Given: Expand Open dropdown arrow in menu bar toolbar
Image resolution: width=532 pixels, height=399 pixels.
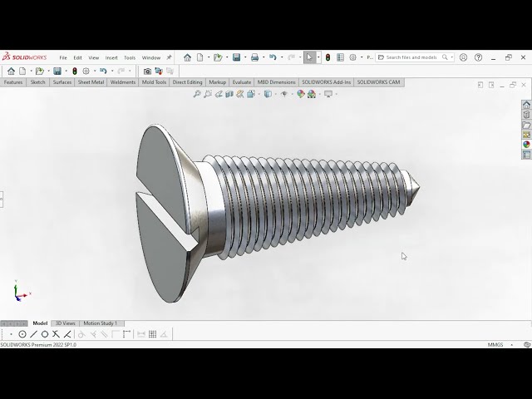Looking at the screenshot, I should click(227, 57).
